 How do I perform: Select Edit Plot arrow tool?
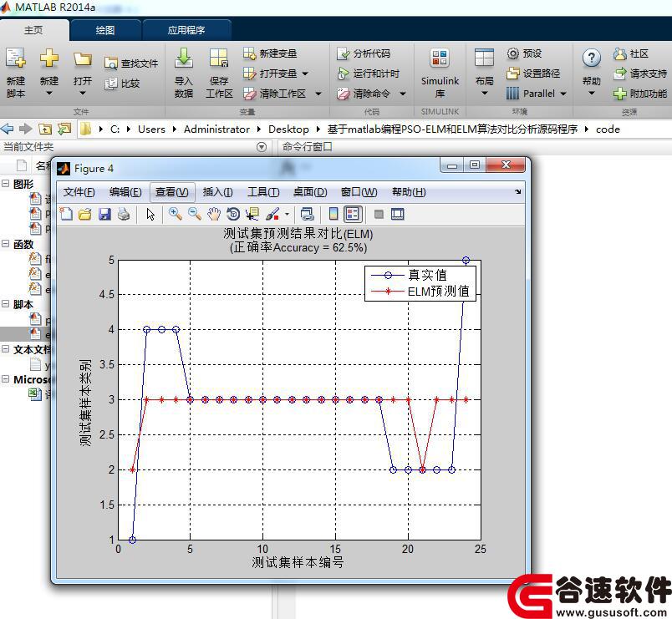pos(150,214)
